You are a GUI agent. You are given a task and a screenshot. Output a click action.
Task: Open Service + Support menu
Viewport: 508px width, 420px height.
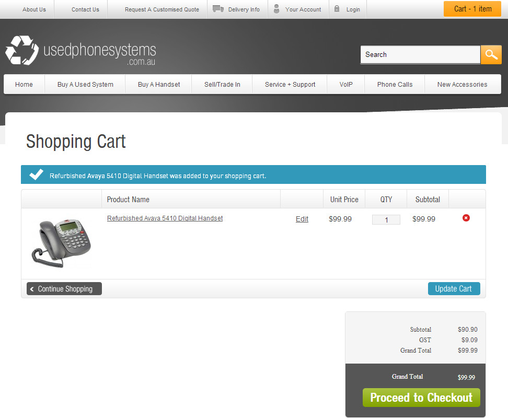coord(290,84)
